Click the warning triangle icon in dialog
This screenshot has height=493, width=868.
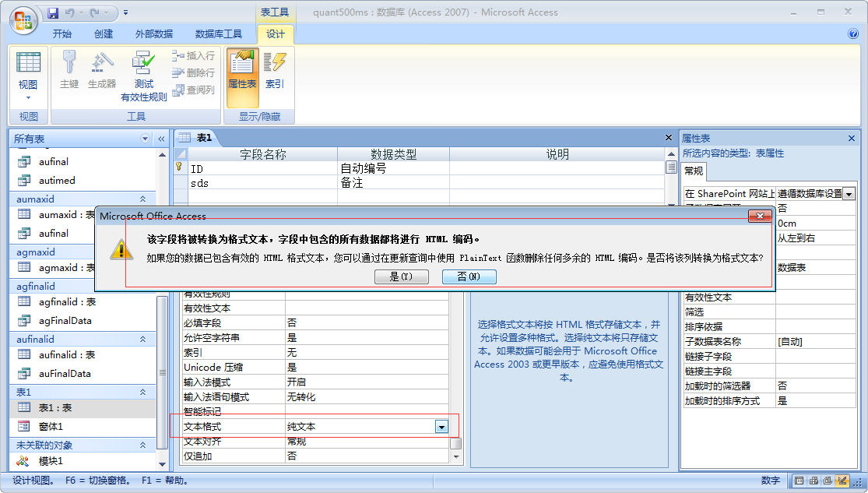click(121, 248)
